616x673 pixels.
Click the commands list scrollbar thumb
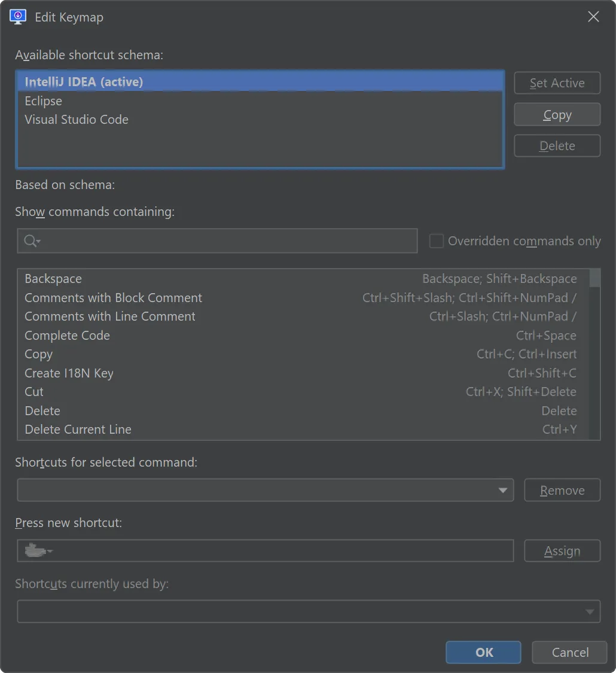(x=594, y=278)
